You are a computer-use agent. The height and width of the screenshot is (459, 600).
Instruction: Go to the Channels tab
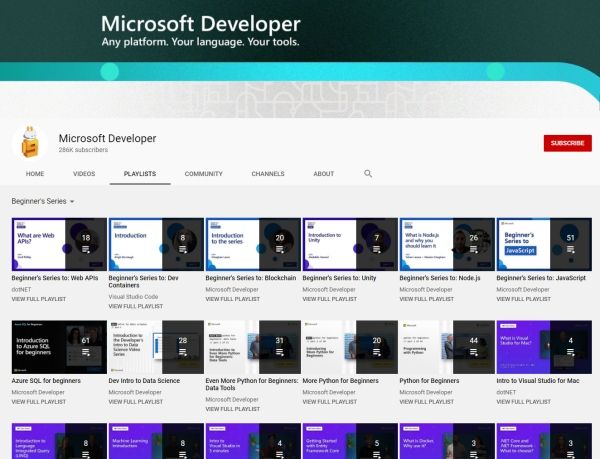pos(268,174)
